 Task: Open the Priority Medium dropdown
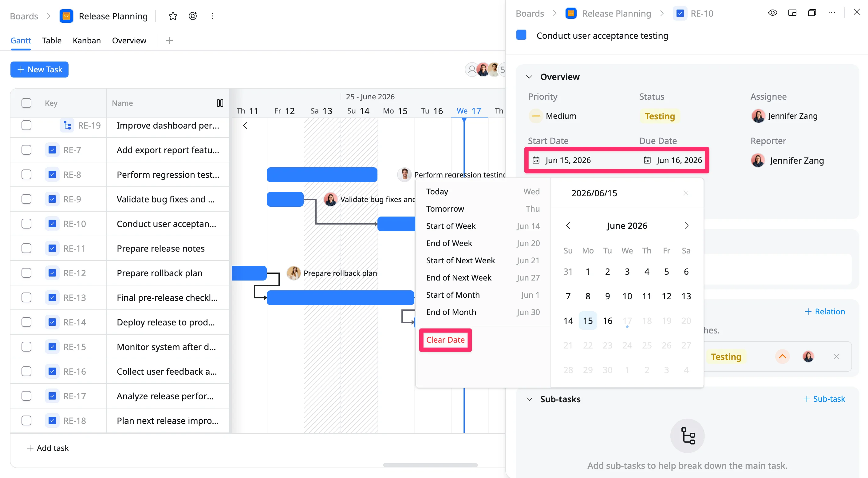click(553, 116)
